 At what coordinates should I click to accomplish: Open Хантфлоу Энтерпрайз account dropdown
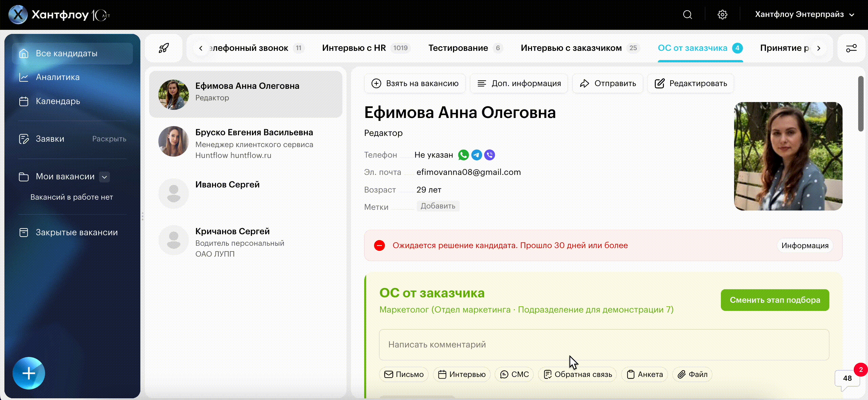pyautogui.click(x=804, y=15)
